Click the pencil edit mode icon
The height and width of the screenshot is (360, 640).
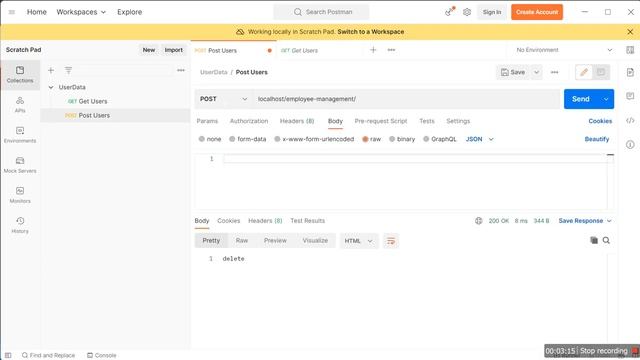pos(584,72)
